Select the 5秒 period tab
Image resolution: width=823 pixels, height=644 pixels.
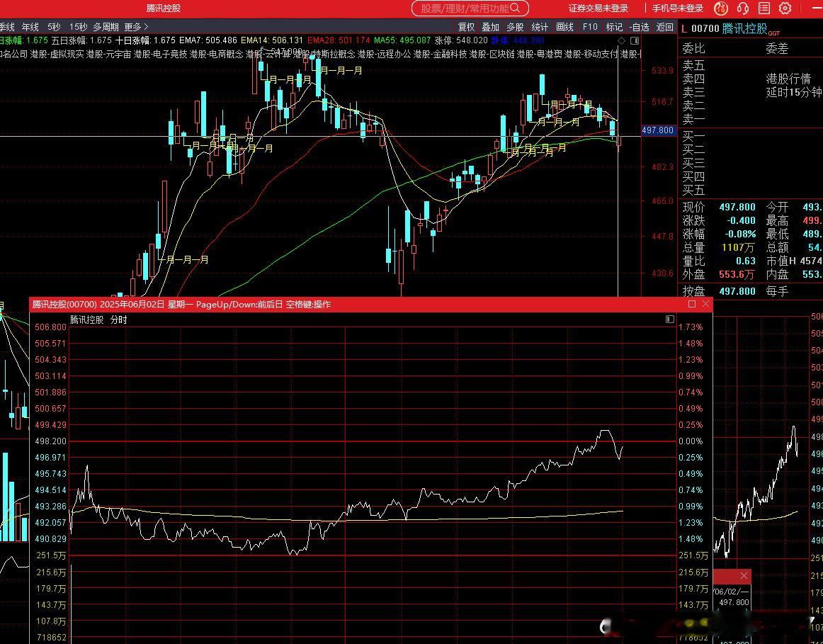pos(54,27)
